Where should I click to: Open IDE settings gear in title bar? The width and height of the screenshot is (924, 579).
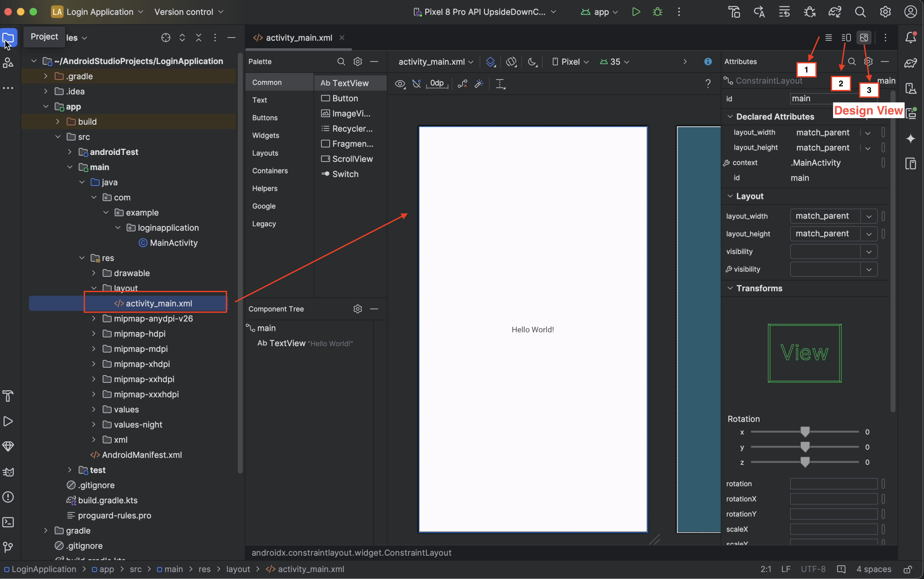(x=885, y=12)
